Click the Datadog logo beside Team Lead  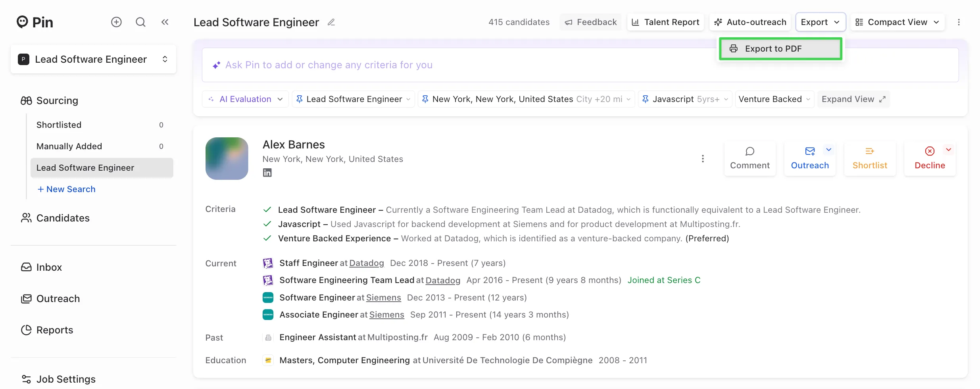coord(268,280)
